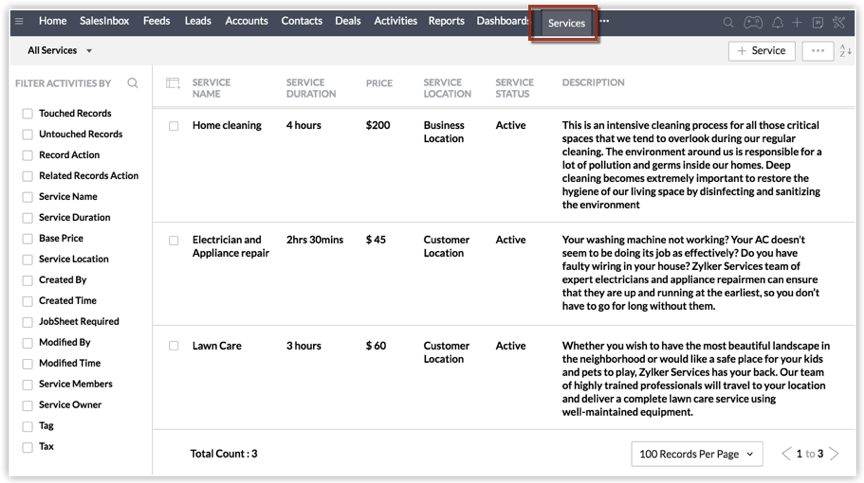Enable the Touched Records filter
Image resolution: width=864 pixels, height=483 pixels.
pyautogui.click(x=28, y=114)
